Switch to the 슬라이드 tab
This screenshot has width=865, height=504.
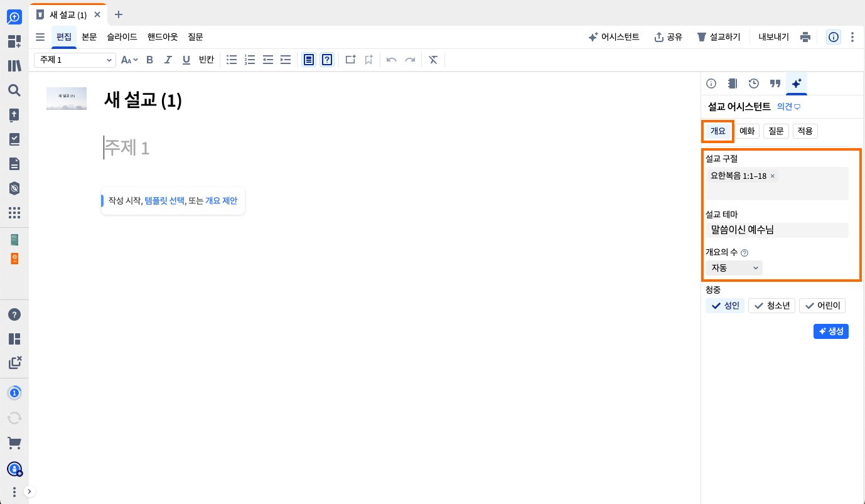tap(122, 37)
